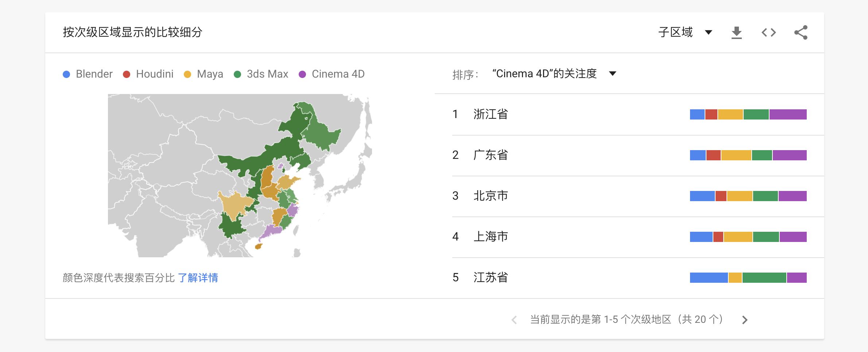The width and height of the screenshot is (868, 352).
Task: Click the share icon
Action: (x=801, y=33)
